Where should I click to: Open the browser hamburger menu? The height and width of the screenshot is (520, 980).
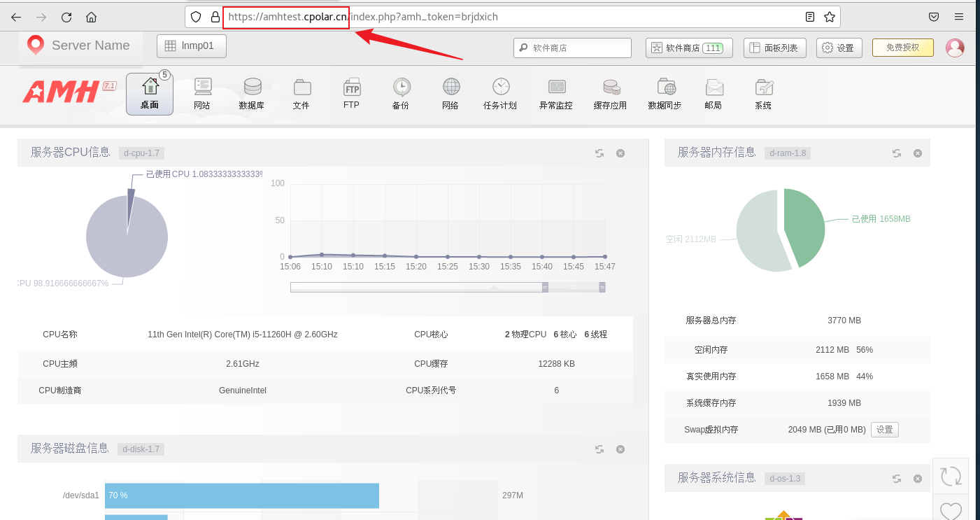click(x=958, y=17)
